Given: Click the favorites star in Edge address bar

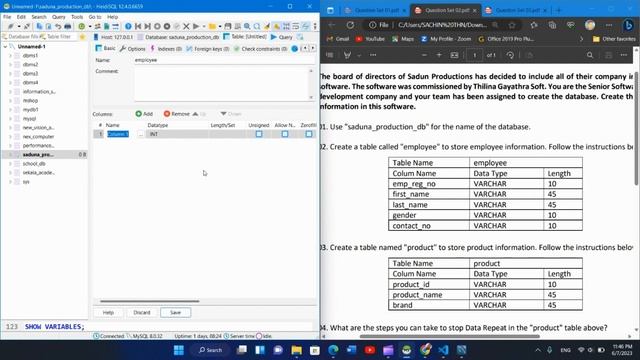Looking at the screenshot, I should pyautogui.click(x=512, y=25).
